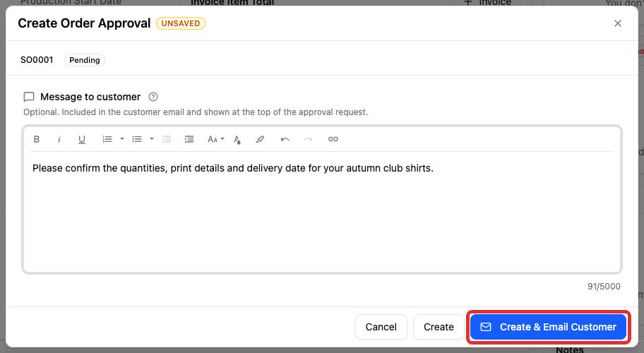The image size is (644, 353).
Task: Close the Create Order Approval dialog
Action: 618,23
